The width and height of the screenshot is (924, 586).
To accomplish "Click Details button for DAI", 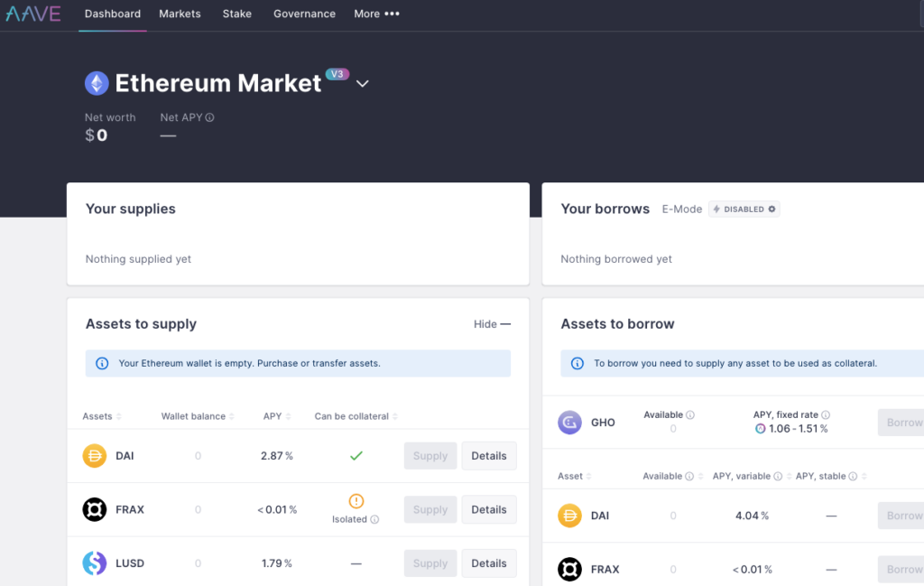I will pyautogui.click(x=488, y=456).
